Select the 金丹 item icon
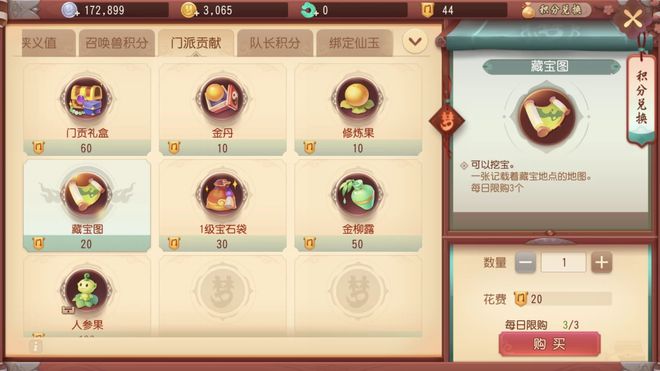This screenshot has height=371, width=660. coord(222,99)
